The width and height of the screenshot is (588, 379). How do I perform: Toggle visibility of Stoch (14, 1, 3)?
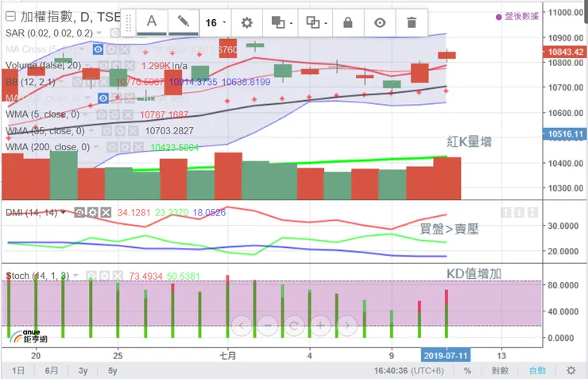click(x=91, y=276)
